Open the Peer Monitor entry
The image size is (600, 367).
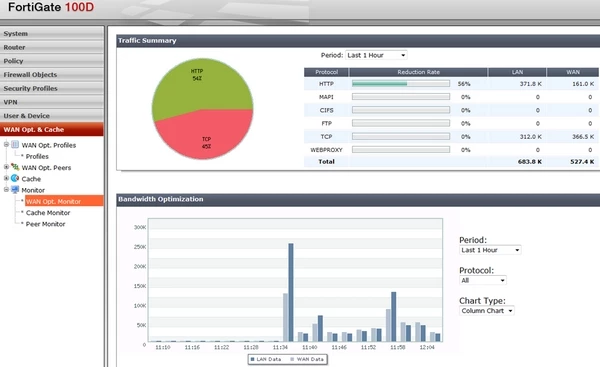pyautogui.click(x=45, y=224)
